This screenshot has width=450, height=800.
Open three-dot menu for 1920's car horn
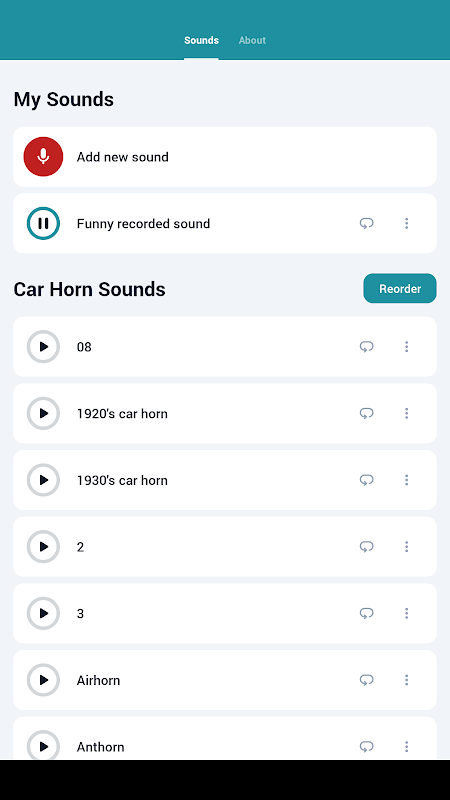click(x=407, y=413)
